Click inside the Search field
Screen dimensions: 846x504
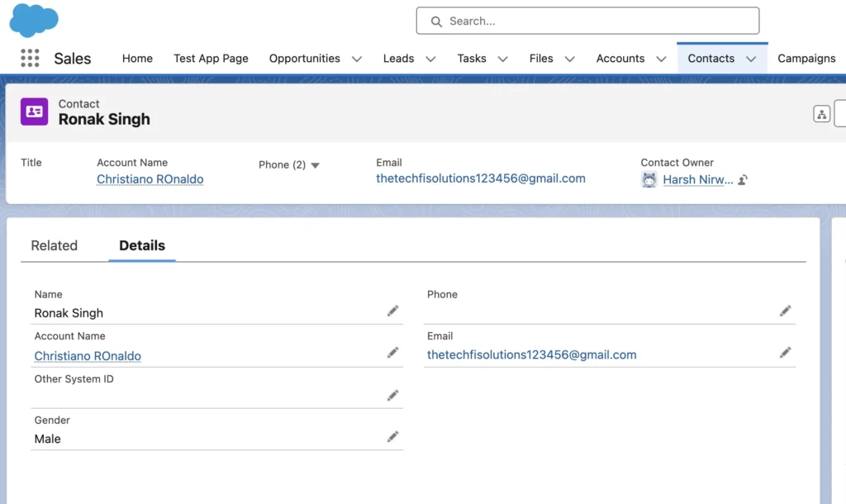pyautogui.click(x=587, y=21)
